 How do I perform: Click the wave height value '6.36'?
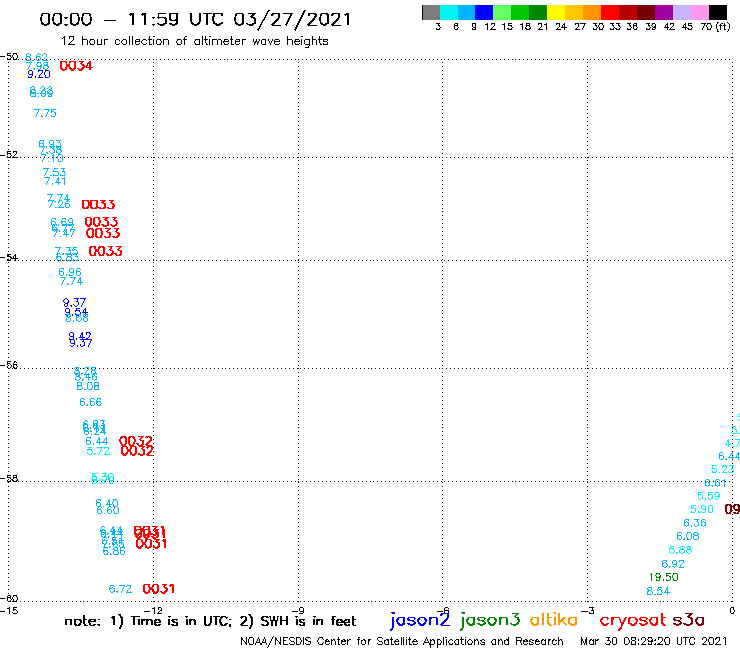[695, 523]
